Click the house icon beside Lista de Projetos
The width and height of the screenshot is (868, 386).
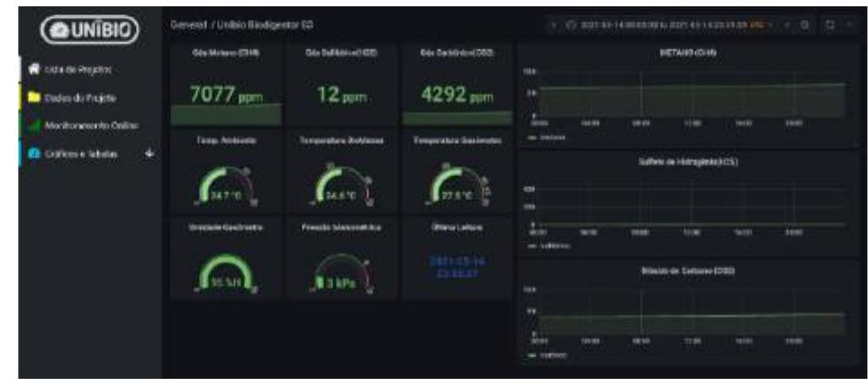tap(29, 69)
